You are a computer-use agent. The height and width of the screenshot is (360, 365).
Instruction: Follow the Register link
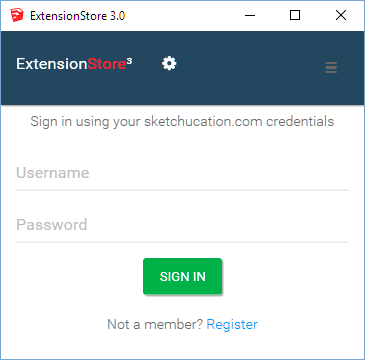232,324
